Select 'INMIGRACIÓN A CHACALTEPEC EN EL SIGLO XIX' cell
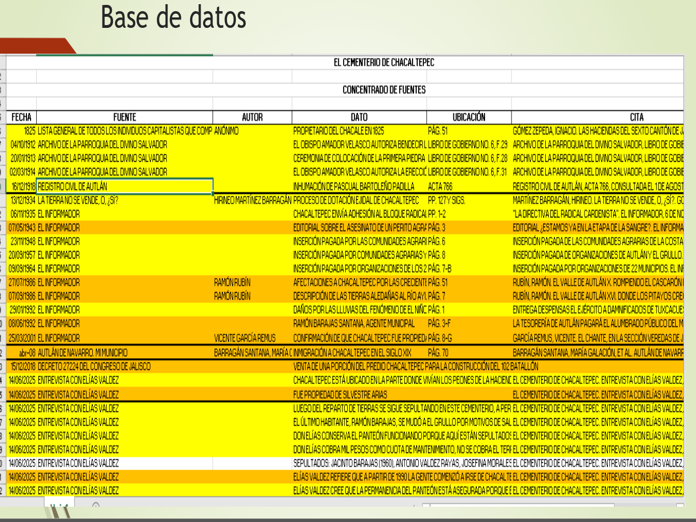696x522 pixels. click(x=359, y=353)
